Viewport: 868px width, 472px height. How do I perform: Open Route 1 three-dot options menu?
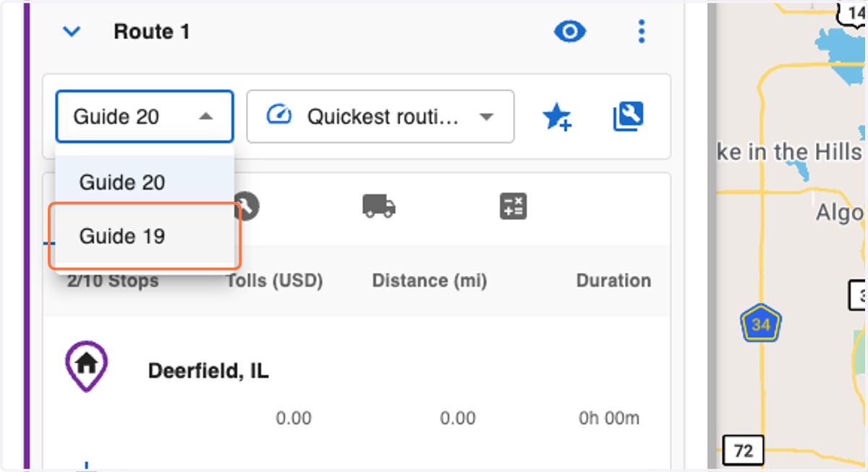coord(641,31)
